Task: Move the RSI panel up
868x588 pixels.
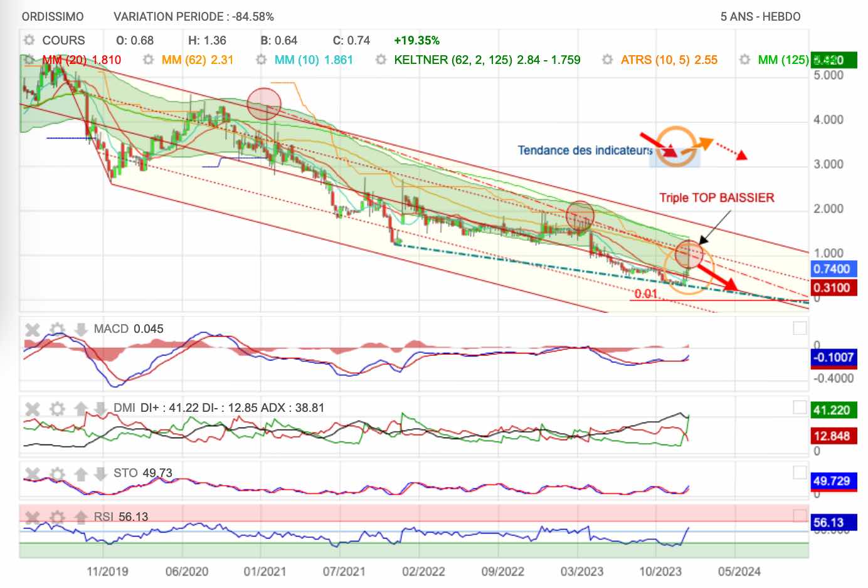Action: (x=81, y=517)
